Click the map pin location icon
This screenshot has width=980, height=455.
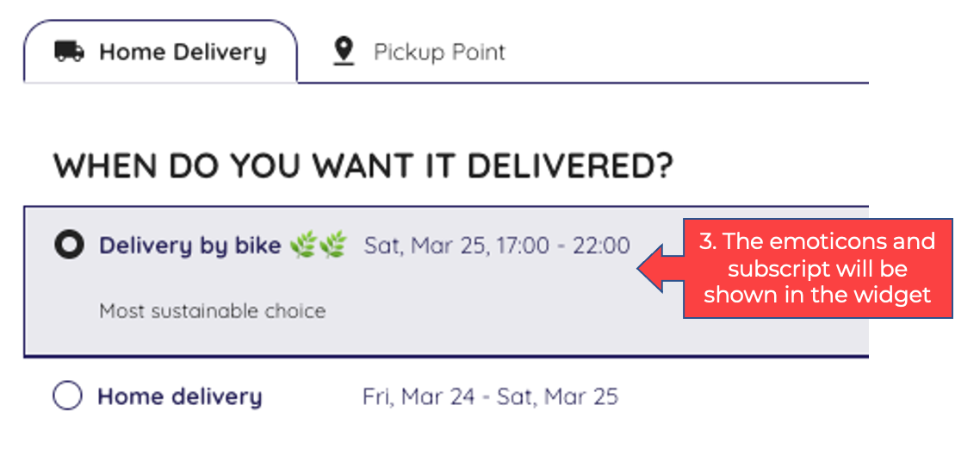click(343, 51)
